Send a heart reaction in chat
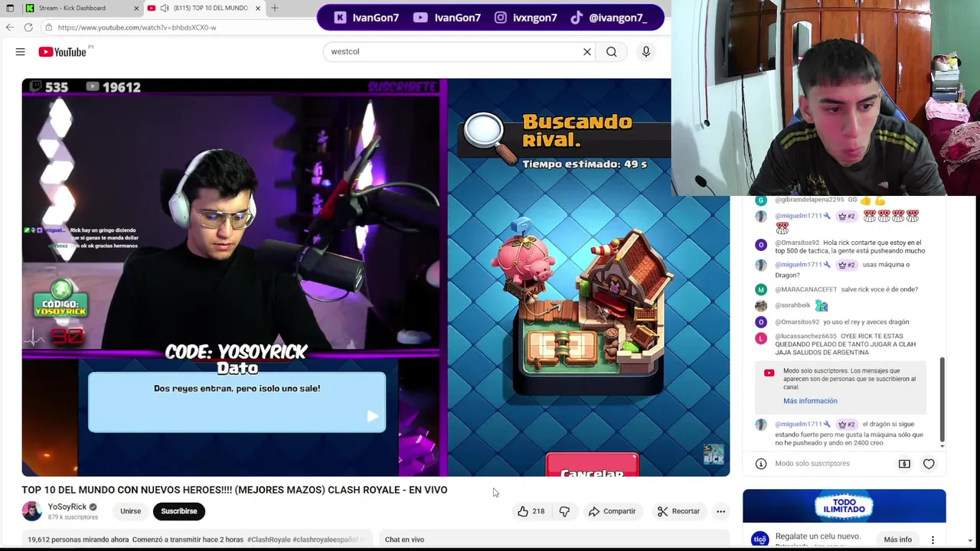980x551 pixels. click(x=929, y=464)
